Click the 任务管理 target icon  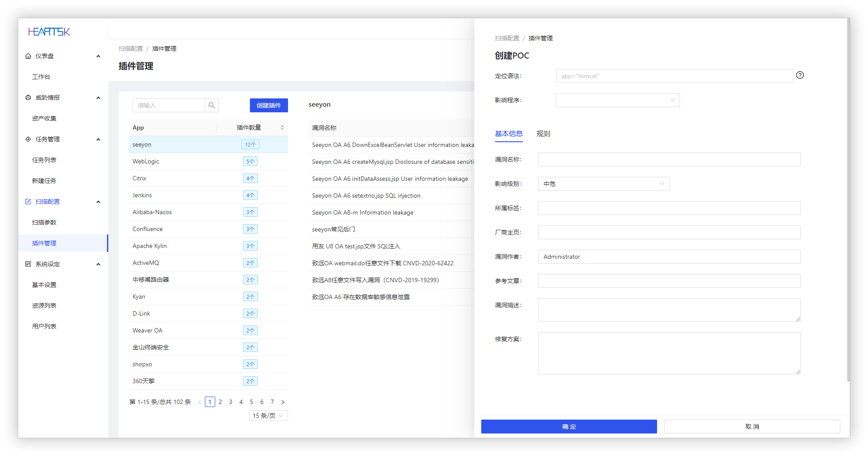coord(28,139)
